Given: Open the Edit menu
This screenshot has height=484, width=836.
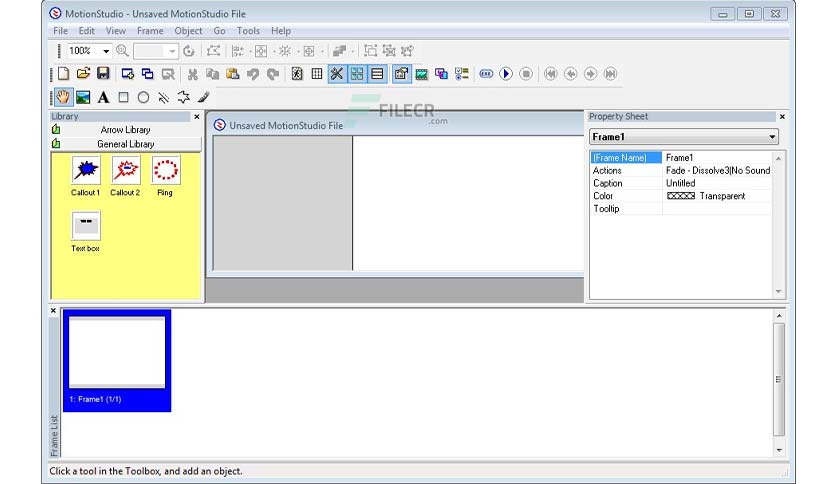Looking at the screenshot, I should click(86, 31).
